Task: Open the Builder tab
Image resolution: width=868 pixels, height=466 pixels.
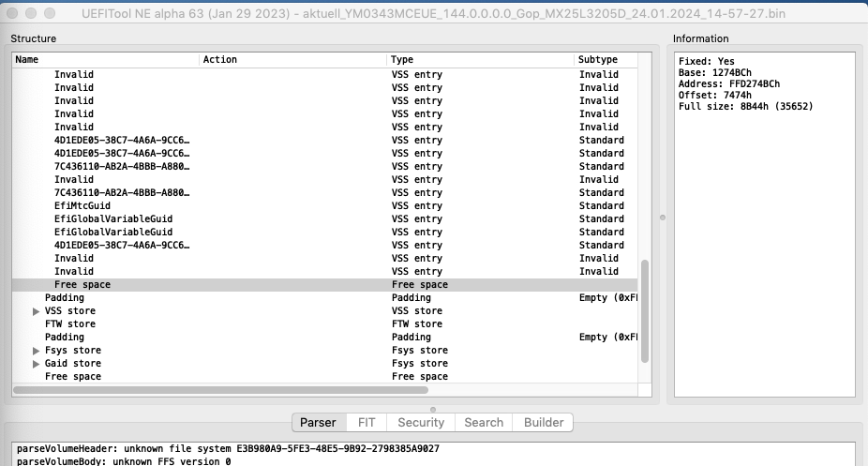Action: click(544, 422)
